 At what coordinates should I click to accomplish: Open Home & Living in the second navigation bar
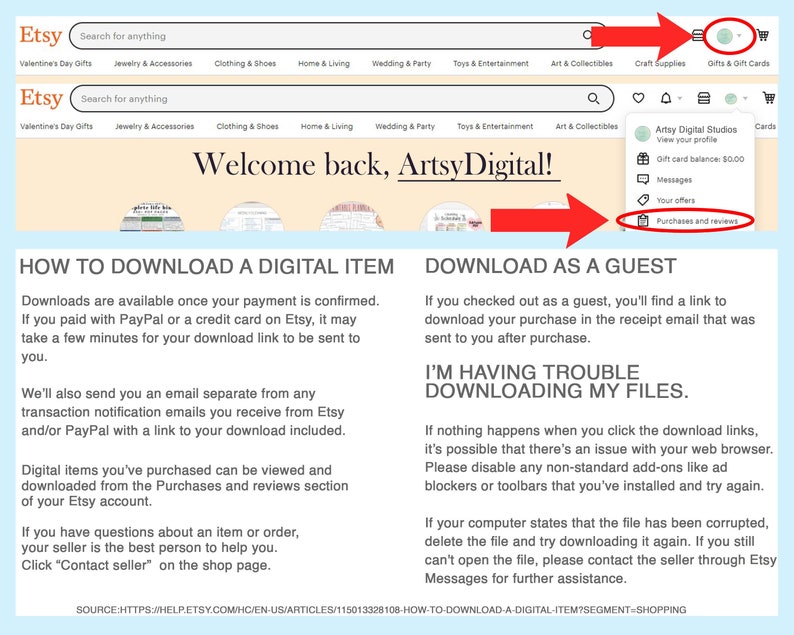point(327,126)
